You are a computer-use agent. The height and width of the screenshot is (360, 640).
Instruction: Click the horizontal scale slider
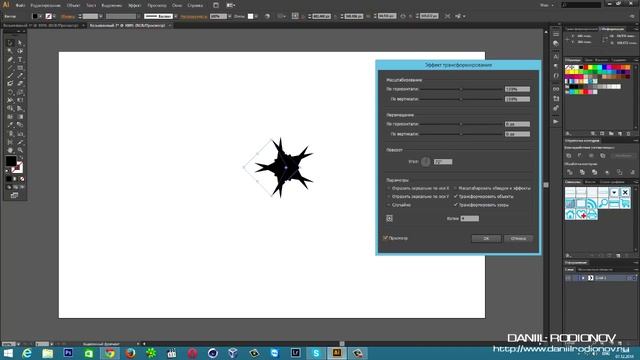[x=461, y=89]
